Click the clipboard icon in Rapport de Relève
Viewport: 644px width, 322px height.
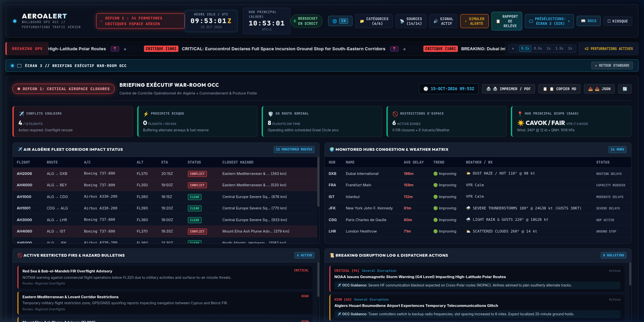(498, 21)
